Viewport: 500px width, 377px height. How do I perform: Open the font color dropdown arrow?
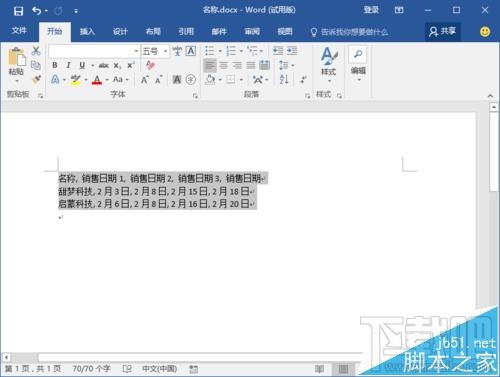pos(107,80)
